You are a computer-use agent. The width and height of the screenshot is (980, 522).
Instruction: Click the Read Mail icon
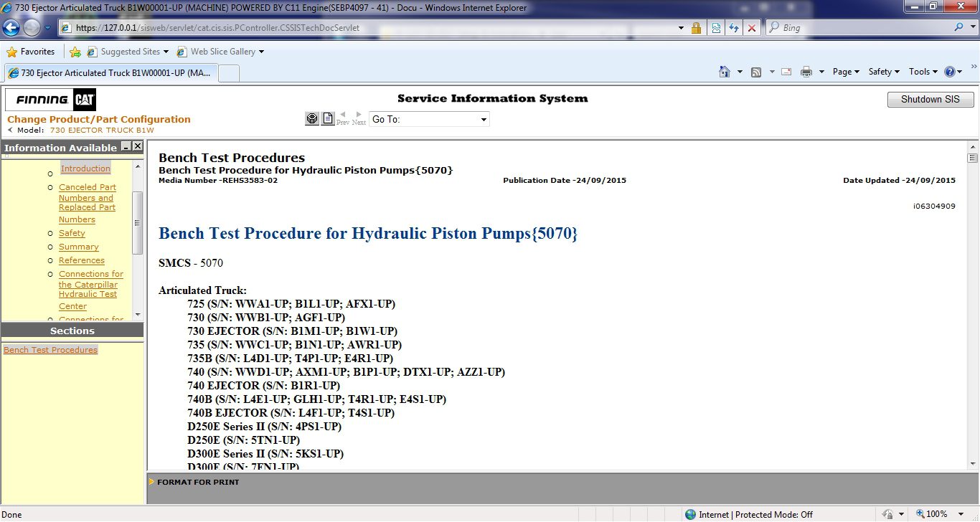coord(786,72)
